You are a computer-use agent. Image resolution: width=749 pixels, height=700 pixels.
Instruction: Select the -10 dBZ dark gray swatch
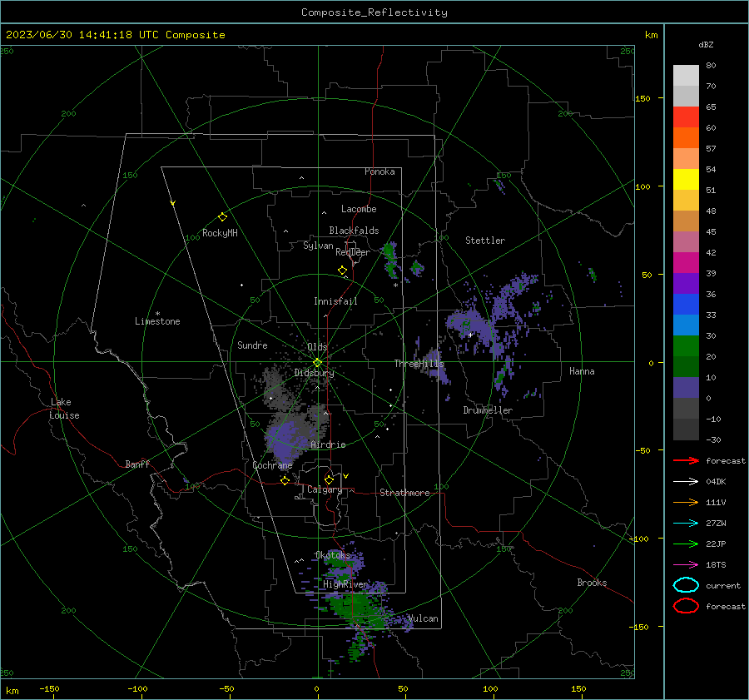pos(686,429)
